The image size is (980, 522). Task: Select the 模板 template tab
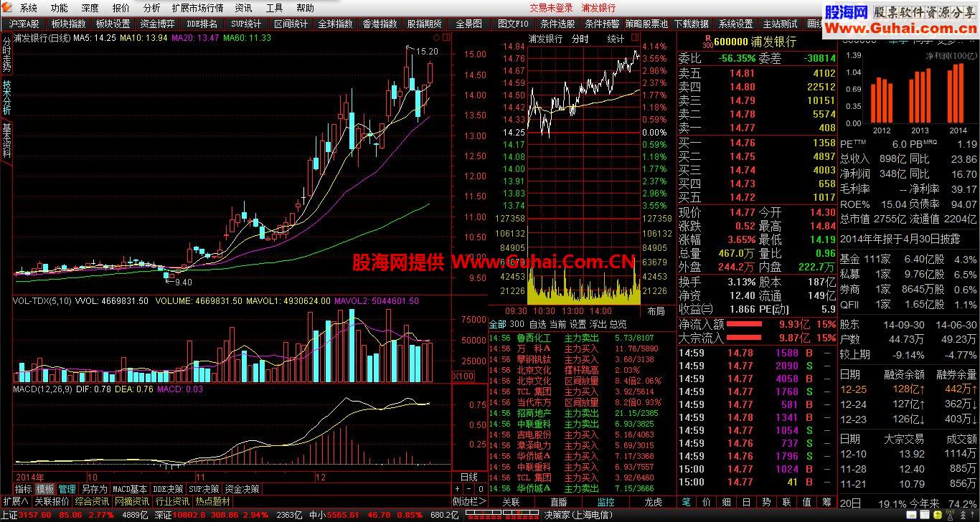45,489
